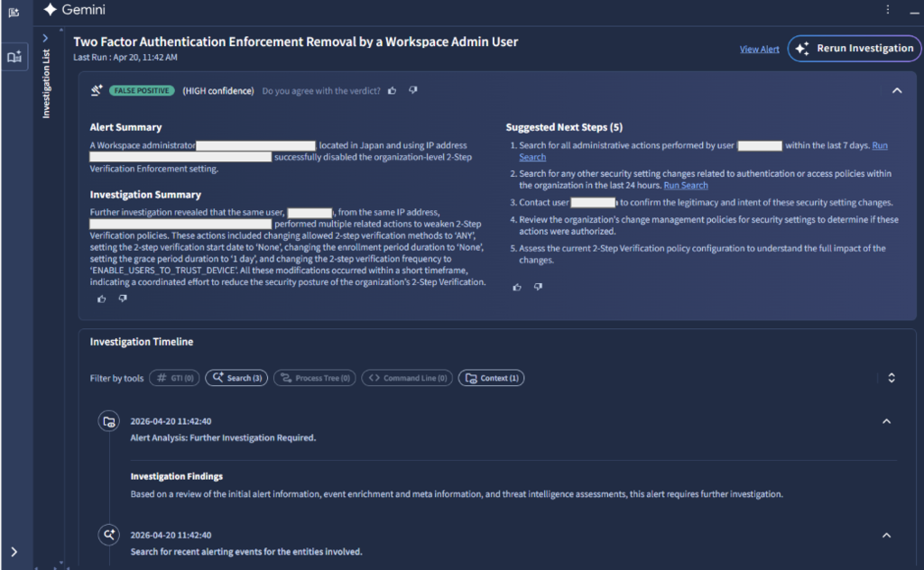Click the Investigation Timeline heading
This screenshot has height=570, width=924.
point(142,342)
